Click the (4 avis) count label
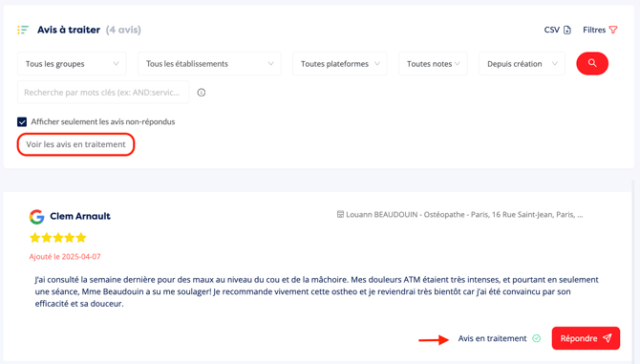Viewport: 640px width, 364px height. click(123, 30)
